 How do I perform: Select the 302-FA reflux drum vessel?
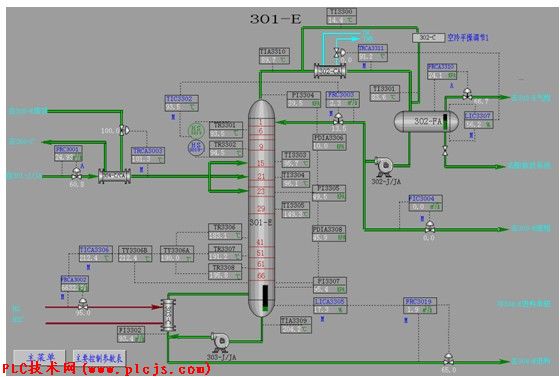click(x=426, y=121)
